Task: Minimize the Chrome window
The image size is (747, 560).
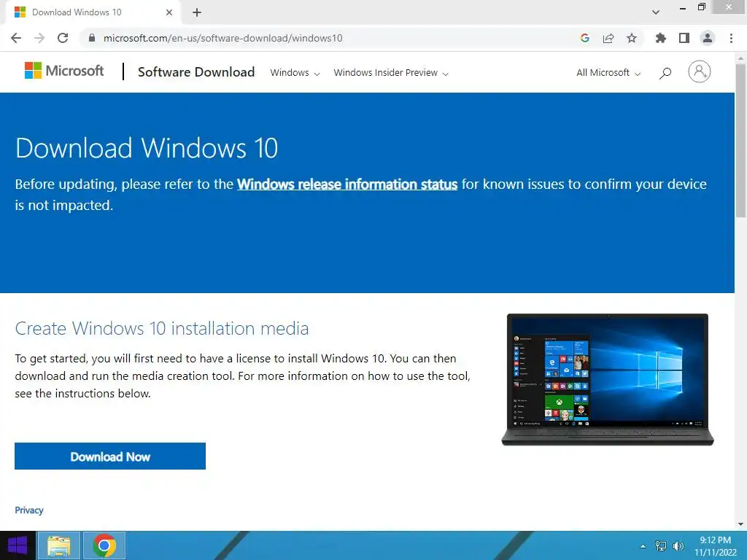Action: [683, 8]
